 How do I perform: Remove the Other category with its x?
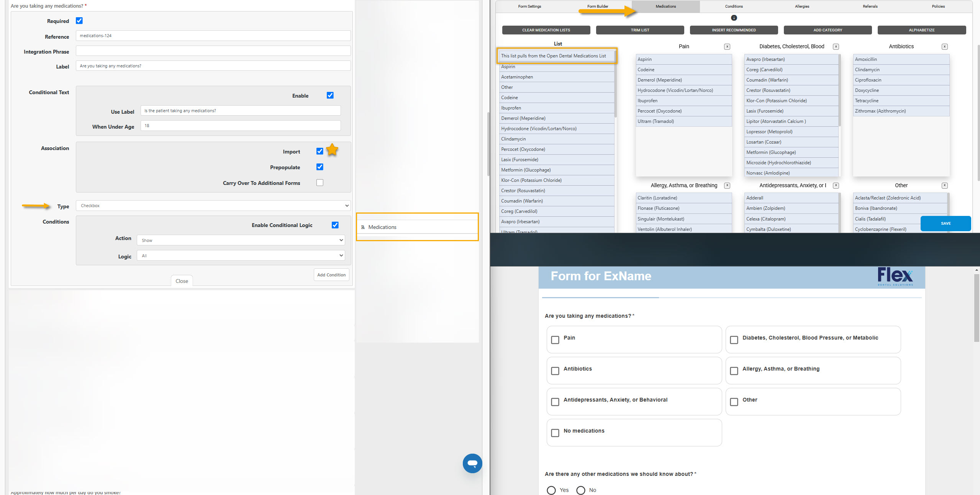tap(944, 186)
